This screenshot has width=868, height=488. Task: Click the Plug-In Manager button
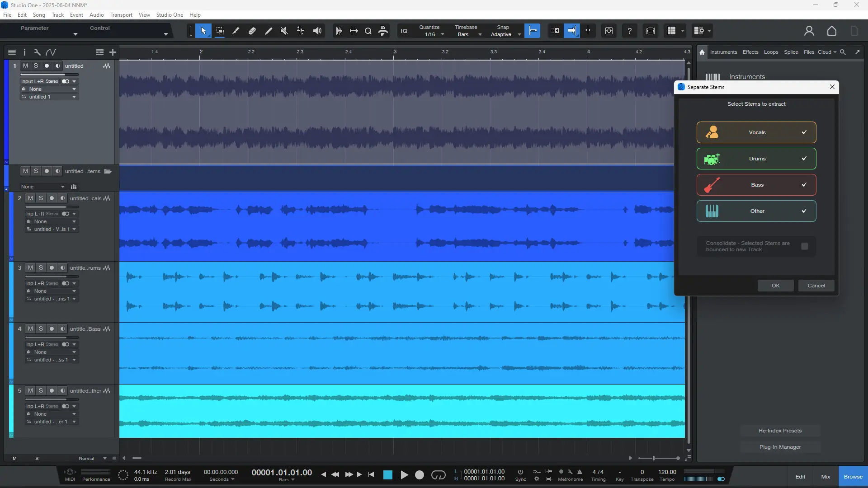(780, 447)
